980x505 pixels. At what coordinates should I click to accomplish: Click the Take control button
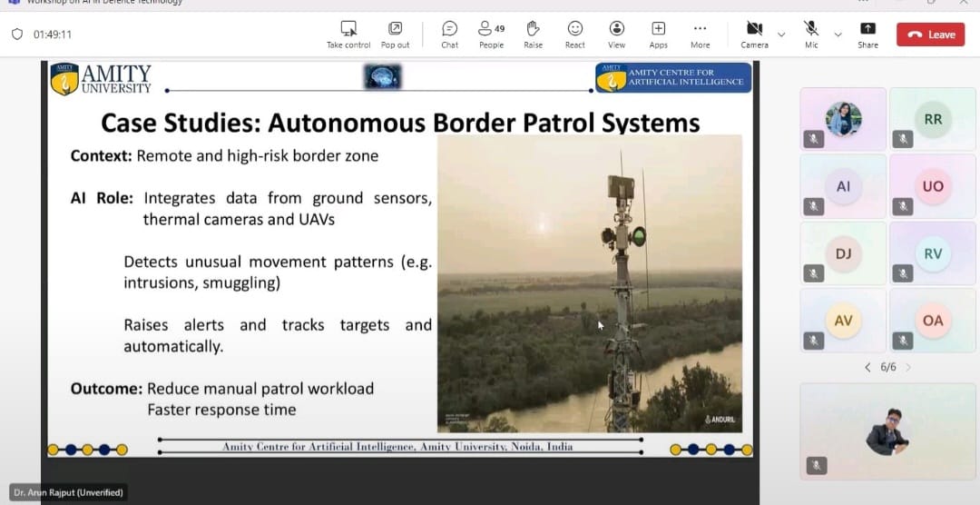pyautogui.click(x=348, y=35)
